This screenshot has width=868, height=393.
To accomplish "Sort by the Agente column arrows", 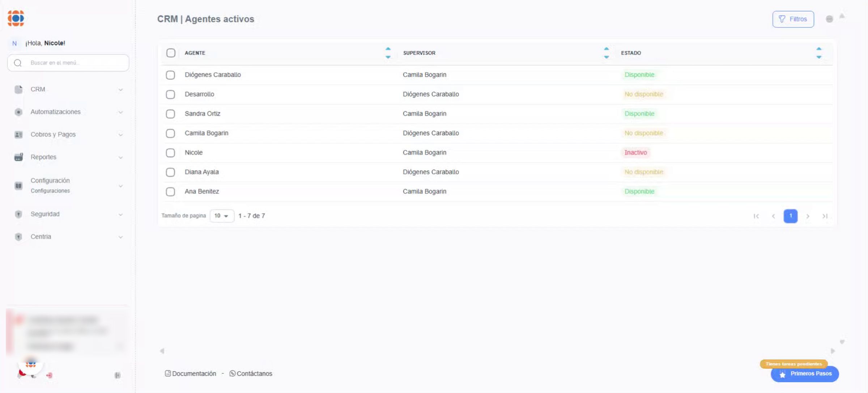I will (x=388, y=53).
